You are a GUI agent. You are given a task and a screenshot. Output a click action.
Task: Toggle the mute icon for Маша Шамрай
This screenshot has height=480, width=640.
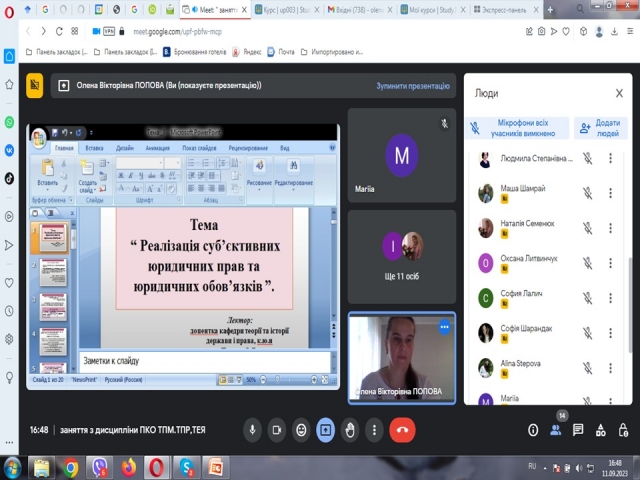588,192
